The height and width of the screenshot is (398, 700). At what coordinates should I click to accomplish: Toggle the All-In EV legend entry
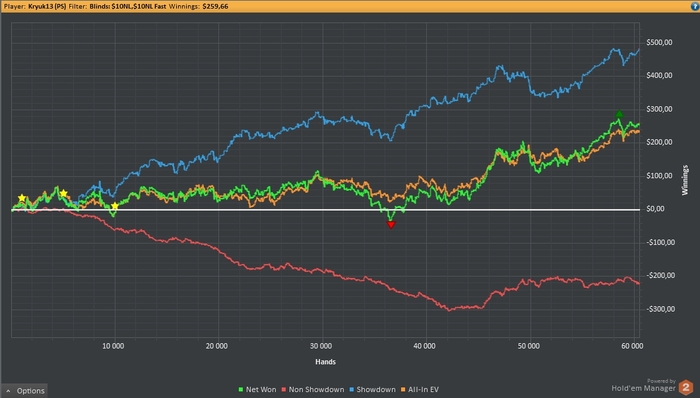[419, 390]
